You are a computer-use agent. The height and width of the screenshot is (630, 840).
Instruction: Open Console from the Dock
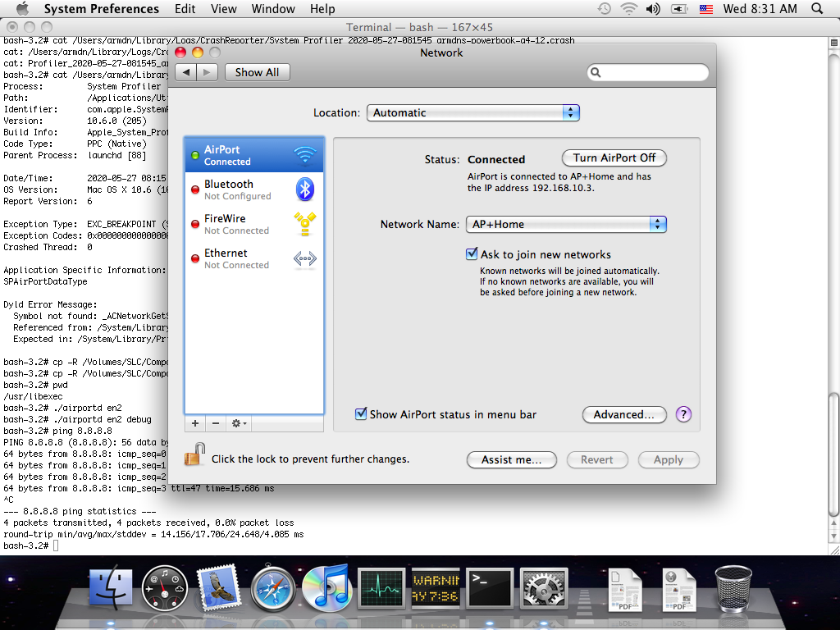(436, 588)
